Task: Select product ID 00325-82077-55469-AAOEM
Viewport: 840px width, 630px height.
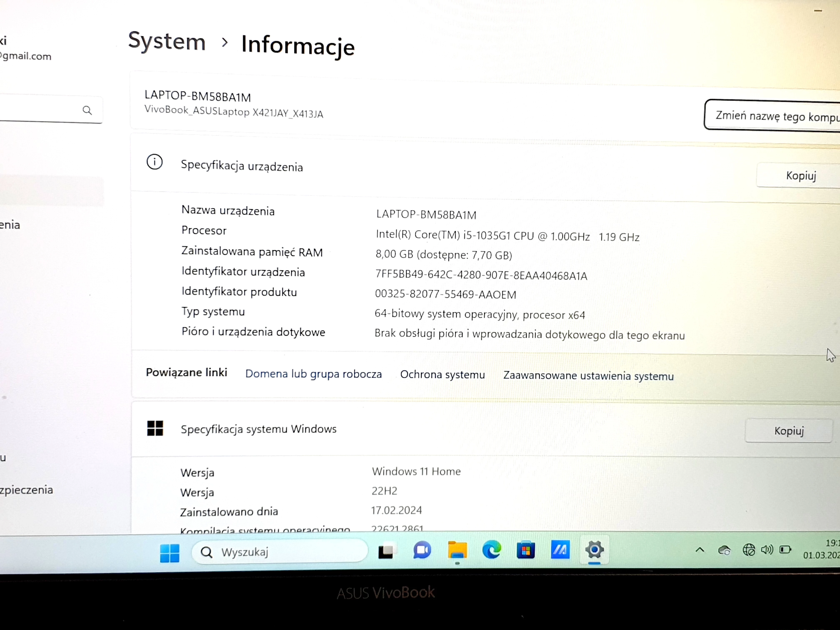Action: click(x=445, y=294)
